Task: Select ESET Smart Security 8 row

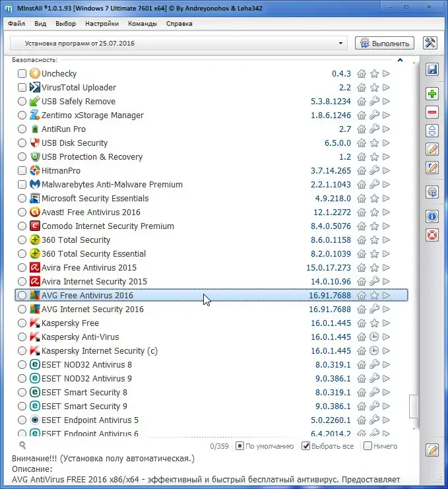Action: 211,393
